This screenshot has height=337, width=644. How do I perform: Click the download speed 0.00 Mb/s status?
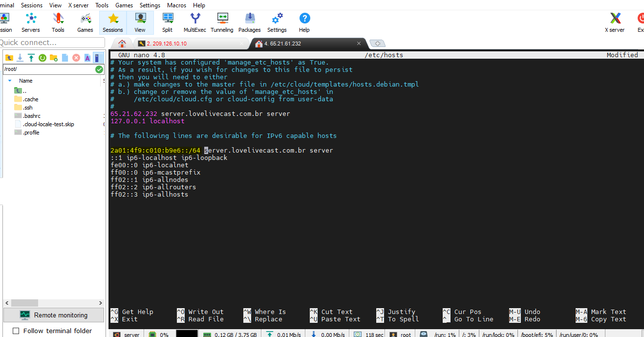point(329,335)
